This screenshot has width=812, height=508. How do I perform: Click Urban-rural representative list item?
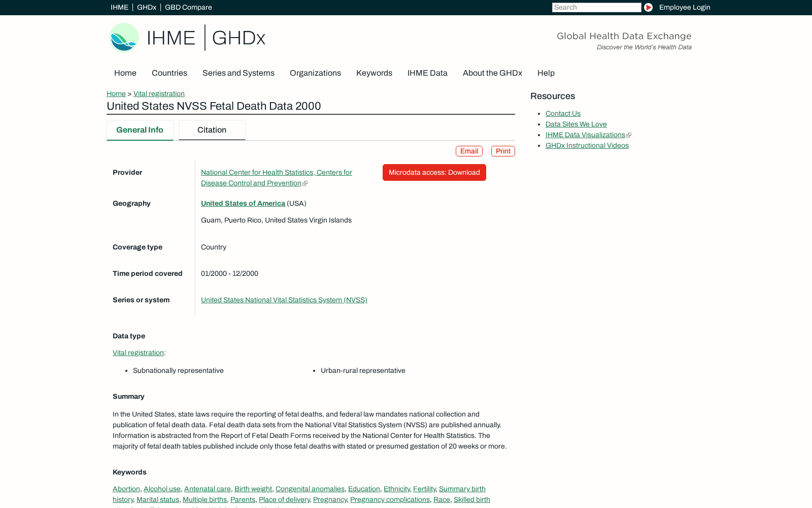363,370
